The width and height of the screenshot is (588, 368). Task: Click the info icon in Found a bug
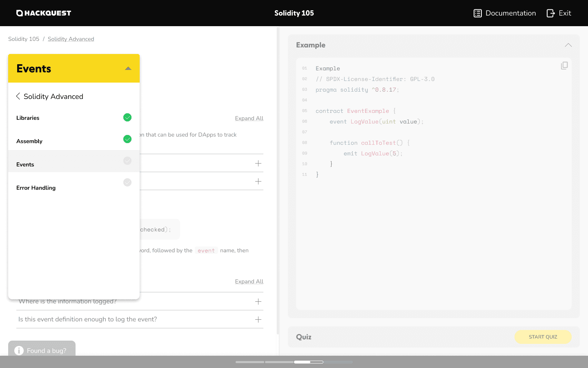(19, 350)
